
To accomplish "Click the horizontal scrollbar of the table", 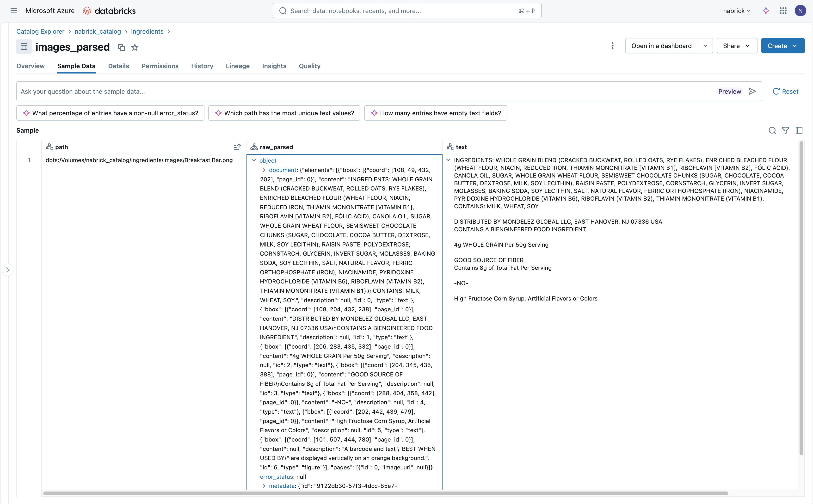I will [385, 493].
